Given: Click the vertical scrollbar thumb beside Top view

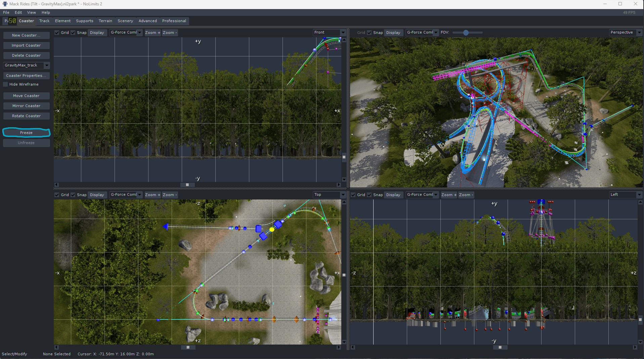Looking at the screenshot, I should click(344, 275).
